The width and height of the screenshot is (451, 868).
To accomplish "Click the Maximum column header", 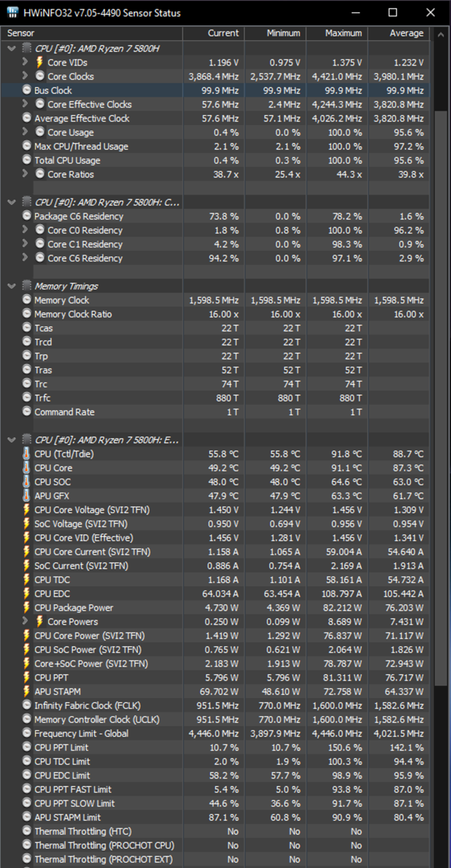I will pos(337,33).
